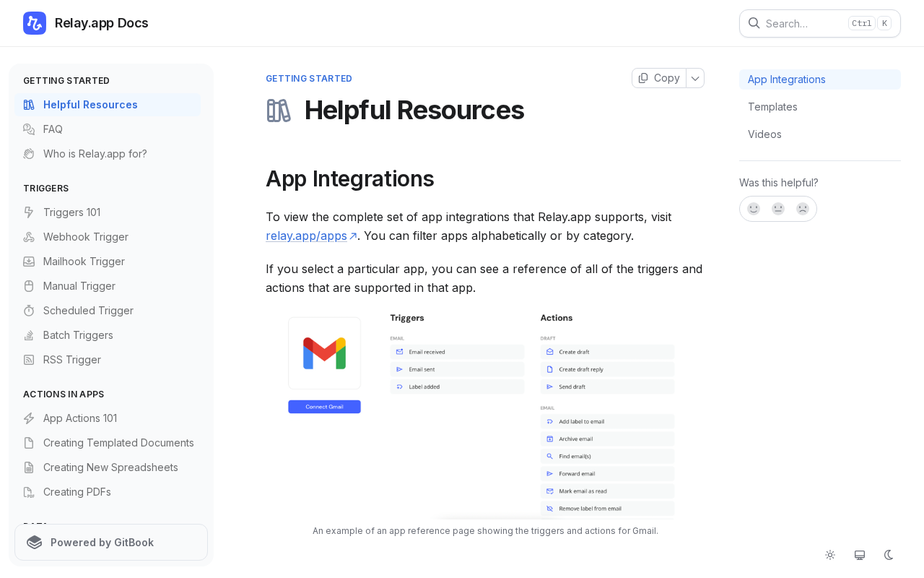The width and height of the screenshot is (924, 578).
Task: Jump to Videos section in outline
Action: 820,134
